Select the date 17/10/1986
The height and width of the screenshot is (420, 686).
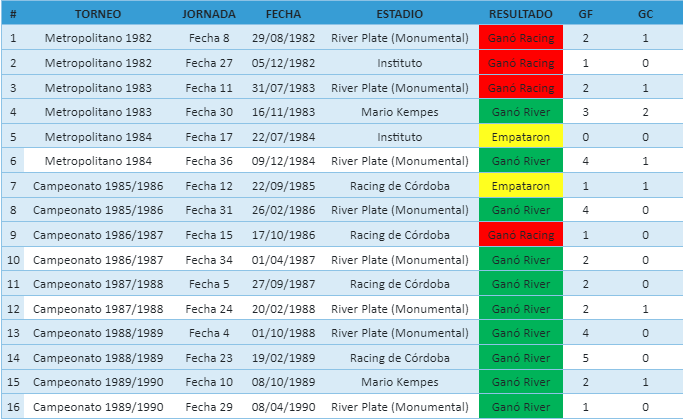click(x=284, y=235)
